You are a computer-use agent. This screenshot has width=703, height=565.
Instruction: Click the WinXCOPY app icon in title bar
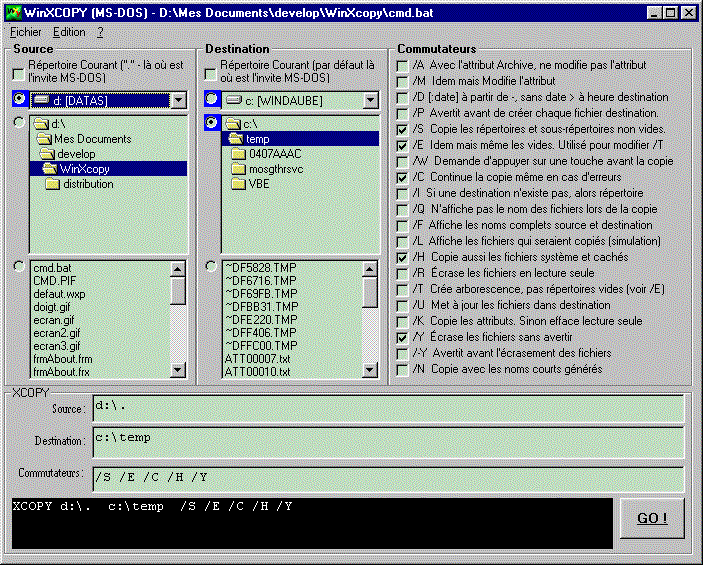14,12
